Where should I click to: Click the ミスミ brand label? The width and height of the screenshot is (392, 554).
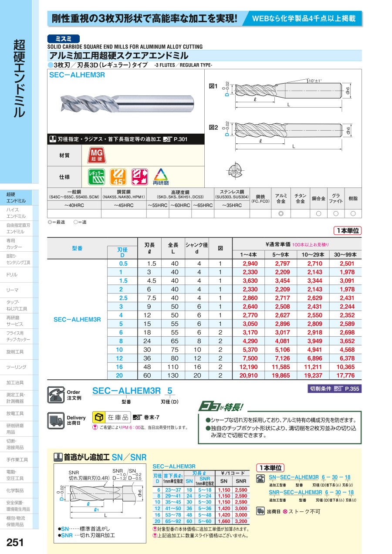tap(63, 38)
